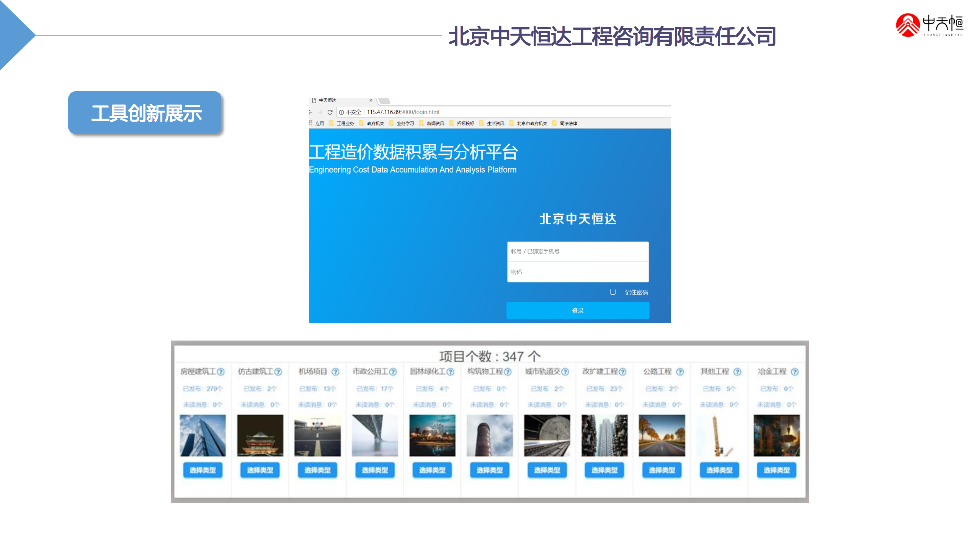Click help icon beside 仿古建筑工

pyautogui.click(x=278, y=372)
